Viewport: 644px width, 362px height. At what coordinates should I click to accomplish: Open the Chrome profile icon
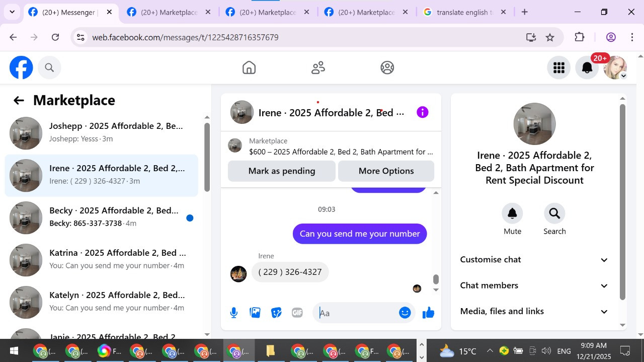[611, 37]
